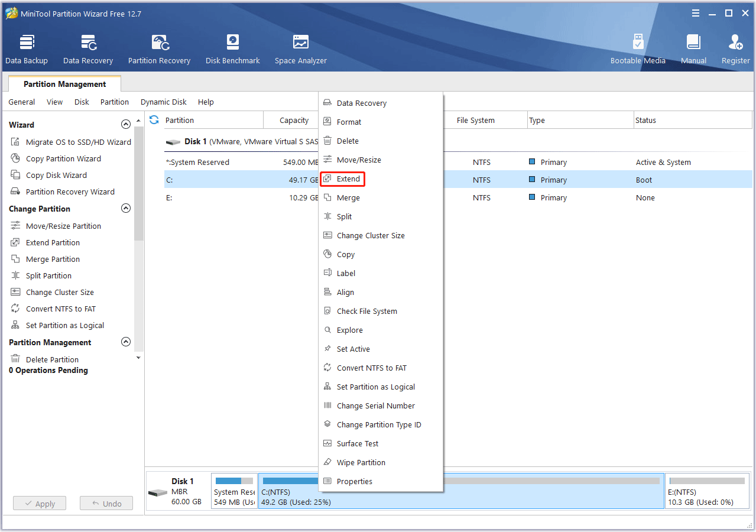Open Partition Recovery Wizard in sidebar
The height and width of the screenshot is (532, 756).
63,192
